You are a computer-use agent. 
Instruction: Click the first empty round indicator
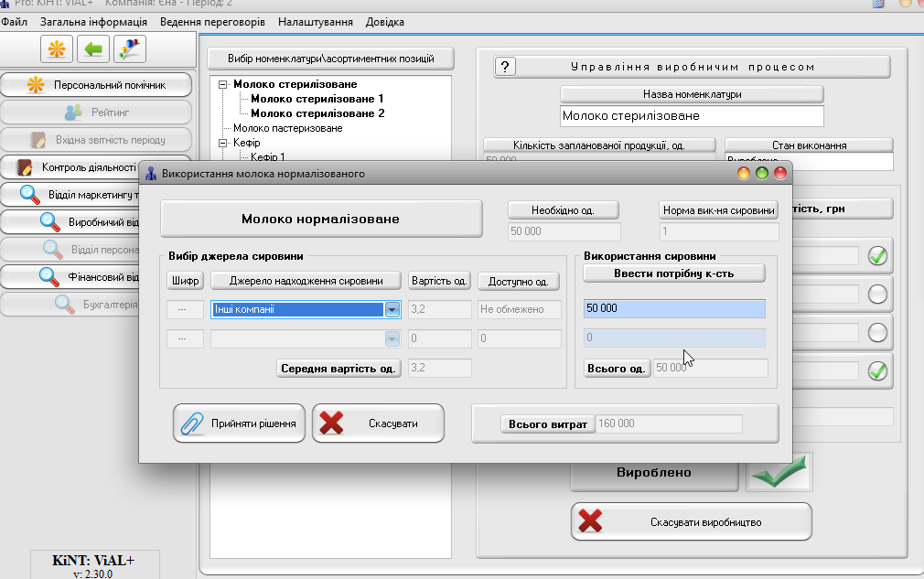click(877, 294)
